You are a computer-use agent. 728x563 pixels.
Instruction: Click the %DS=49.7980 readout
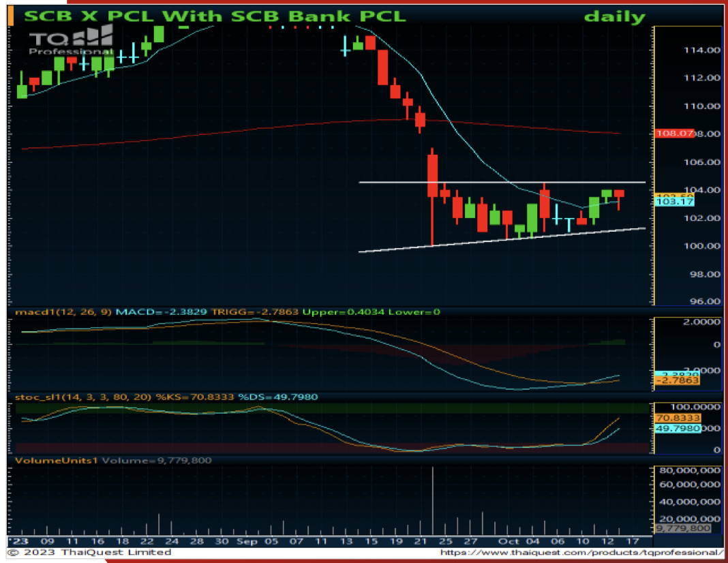click(x=277, y=397)
